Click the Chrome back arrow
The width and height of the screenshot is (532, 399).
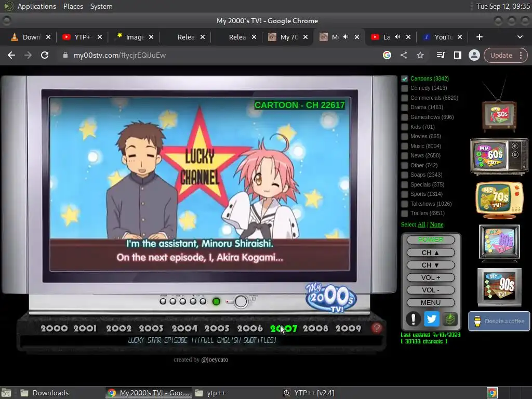pyautogui.click(x=11, y=55)
